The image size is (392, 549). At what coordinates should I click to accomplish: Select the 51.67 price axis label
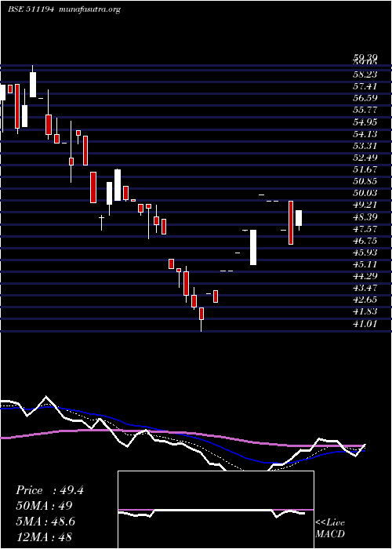(365, 169)
